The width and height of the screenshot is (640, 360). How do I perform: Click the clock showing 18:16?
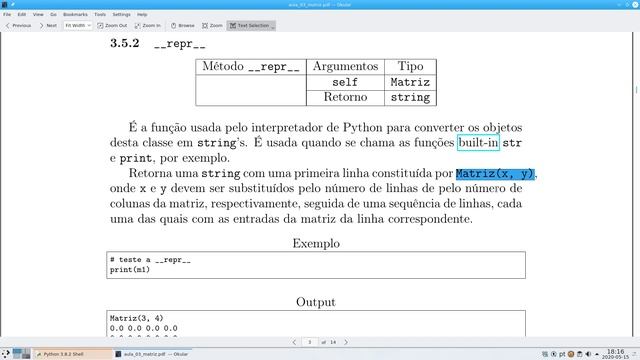click(x=615, y=354)
